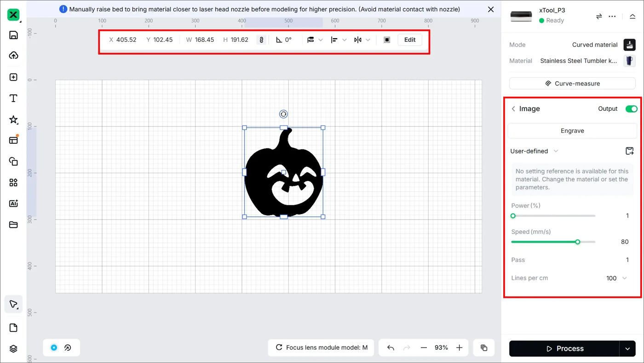644x363 pixels.
Task: Select the Text tool
Action: [x=13, y=98]
